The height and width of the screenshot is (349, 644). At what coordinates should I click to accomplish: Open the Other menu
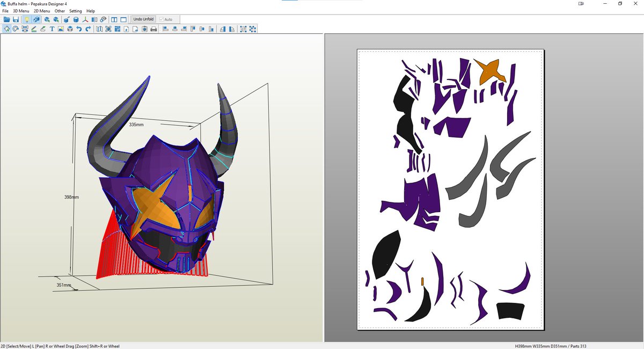(60, 11)
